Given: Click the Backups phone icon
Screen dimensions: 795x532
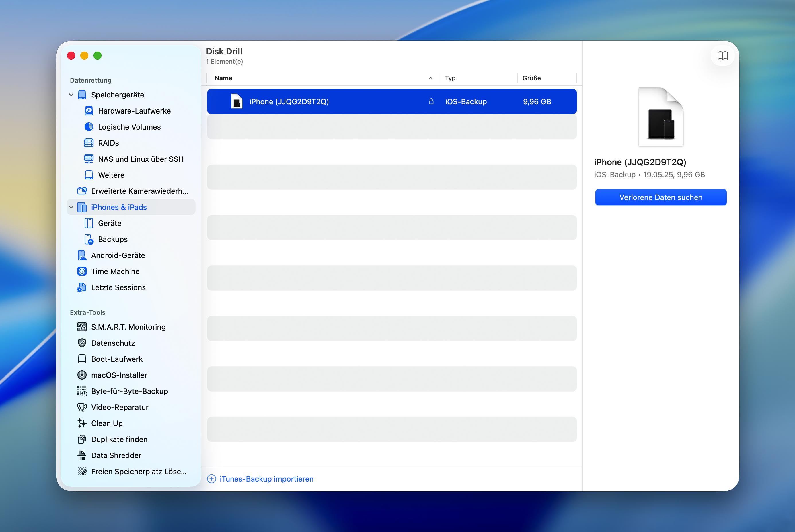Looking at the screenshot, I should pos(89,239).
